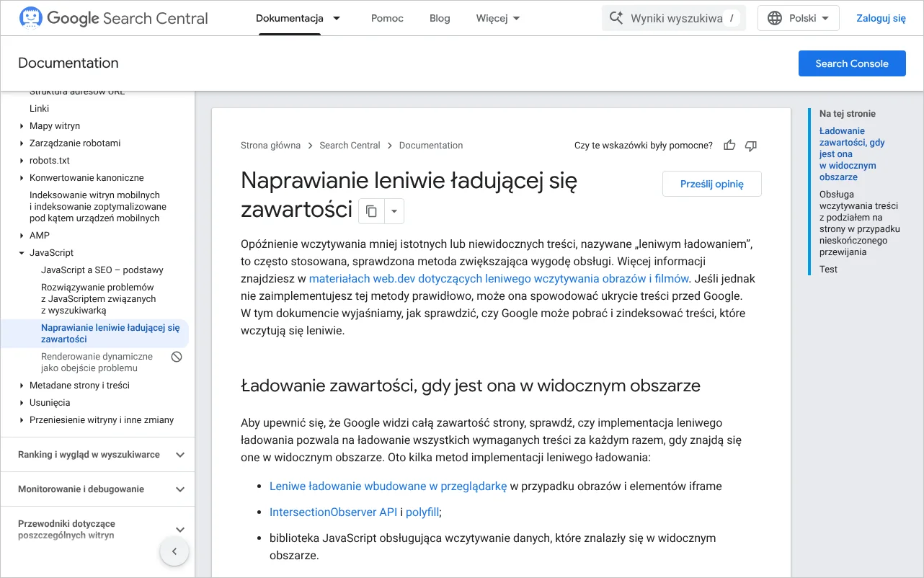Click the thumbs up helpful icon
The image size is (924, 578).
(729, 146)
